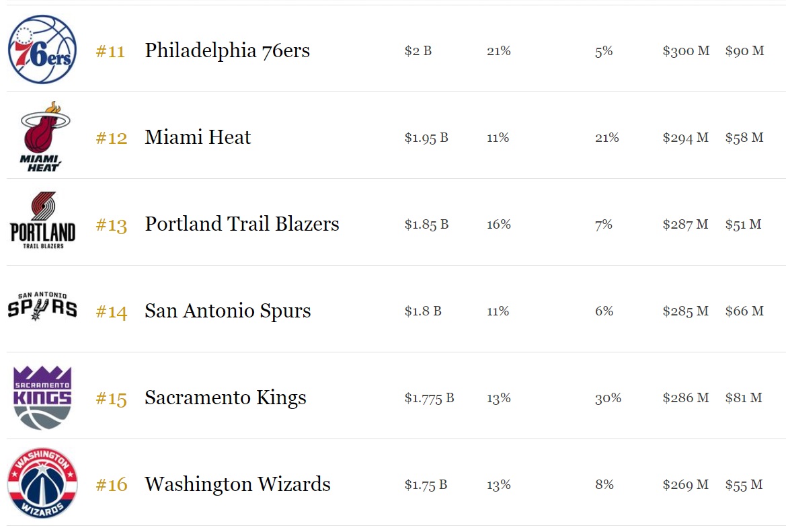This screenshot has width=786, height=532.
Task: Click the 76ers $2 B valuation
Action: pyautogui.click(x=418, y=51)
